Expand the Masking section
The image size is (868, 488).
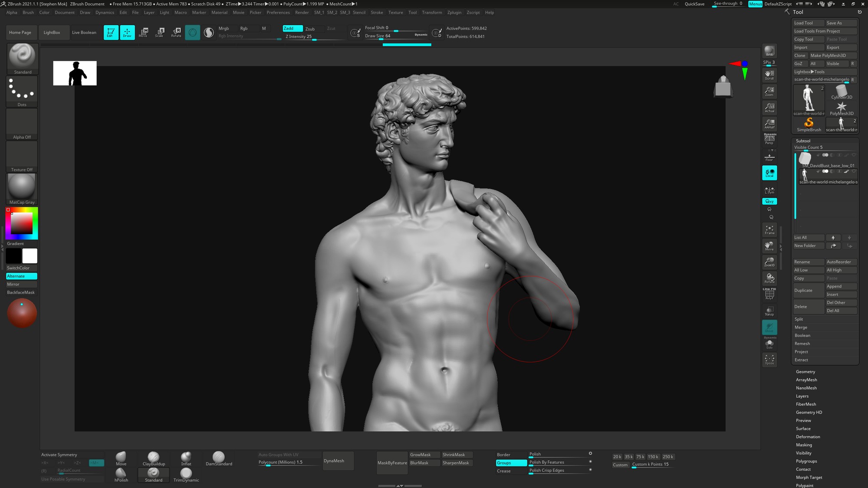(x=804, y=445)
